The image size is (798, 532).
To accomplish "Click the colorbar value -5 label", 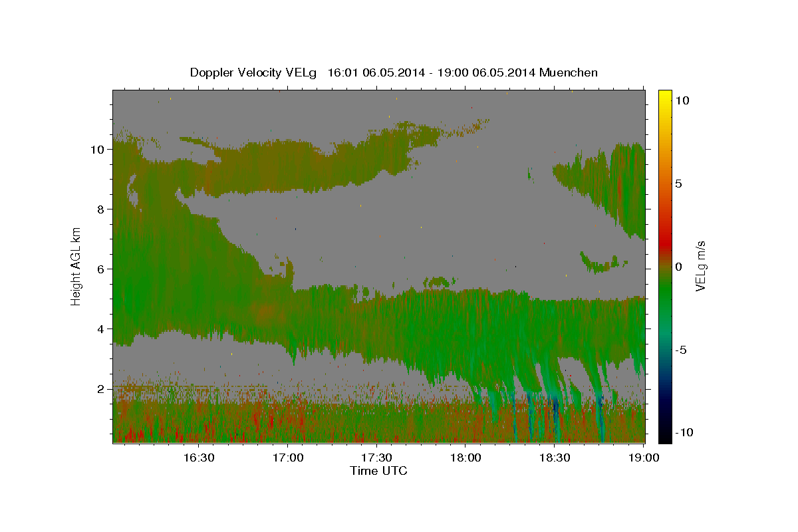I will coord(681,349).
